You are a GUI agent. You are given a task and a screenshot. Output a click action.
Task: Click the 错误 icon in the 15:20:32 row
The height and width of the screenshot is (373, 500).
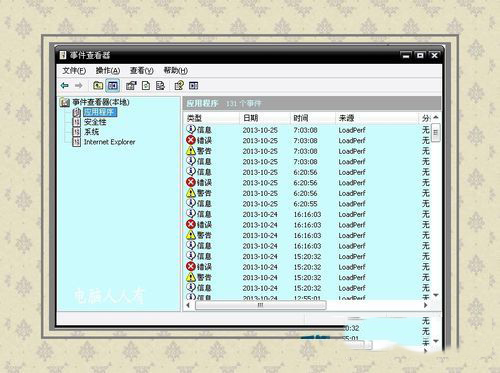point(191,266)
